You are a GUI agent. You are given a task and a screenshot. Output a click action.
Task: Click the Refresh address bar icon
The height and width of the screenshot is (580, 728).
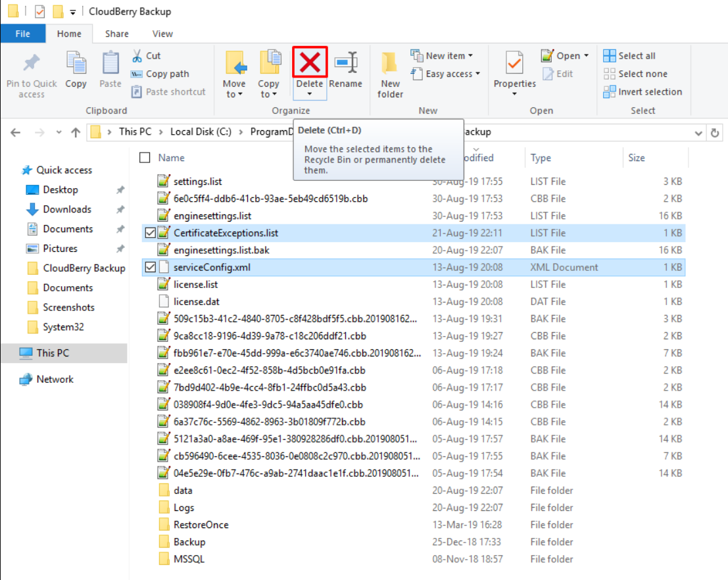[x=715, y=133]
